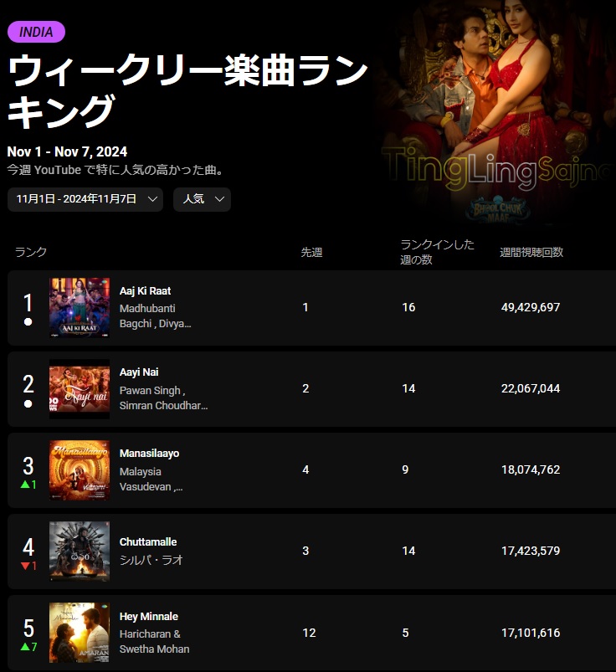
Task: Open the Hey Minnale cover thumbnail
Action: (x=80, y=633)
